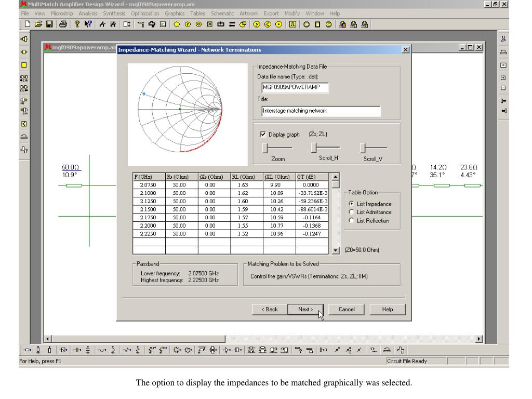Click the double-arrow swap icon in the toolbar
Viewport: 532px width, 399px height.
tap(232, 24)
